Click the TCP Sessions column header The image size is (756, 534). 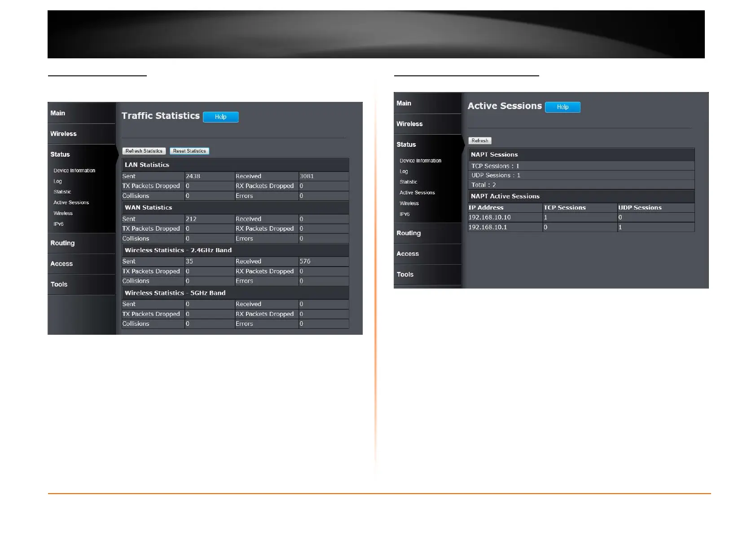[x=580, y=208]
